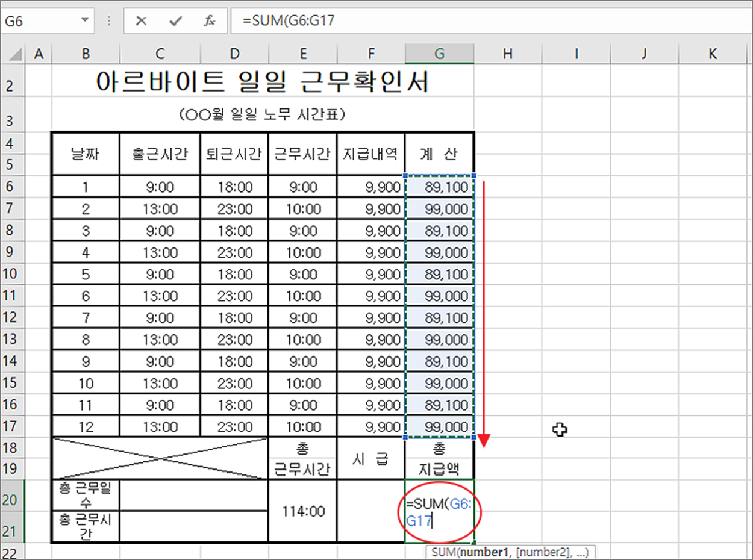The width and height of the screenshot is (753, 560).
Task: Select row 2 header
Action: [13, 82]
